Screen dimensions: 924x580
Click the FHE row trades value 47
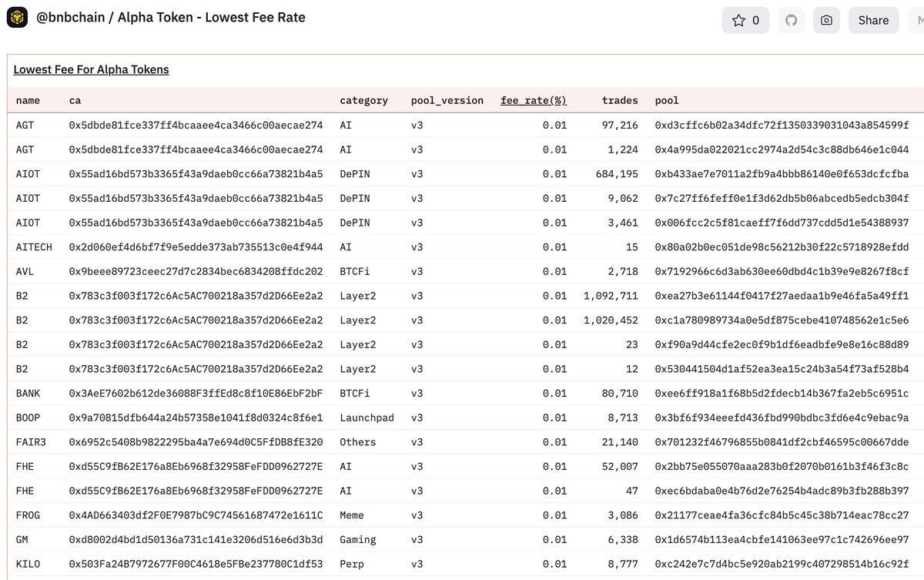coord(632,491)
